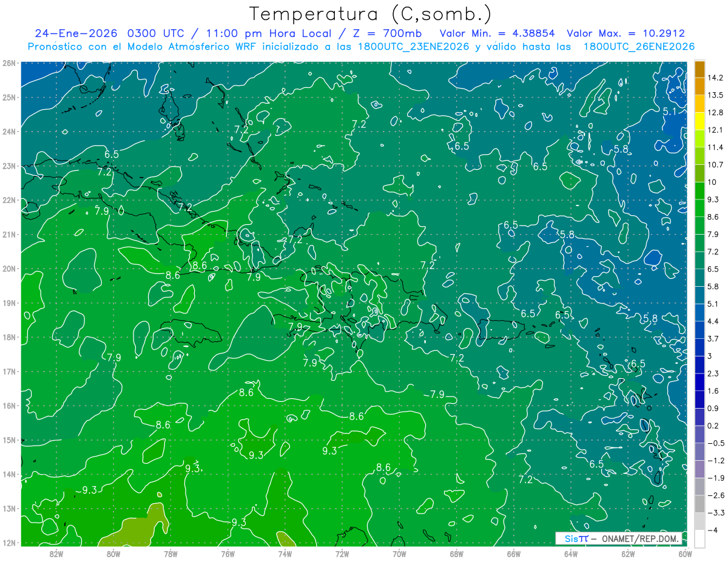
Task: Click the "19N" latitude axis label
Action: [x=8, y=303]
